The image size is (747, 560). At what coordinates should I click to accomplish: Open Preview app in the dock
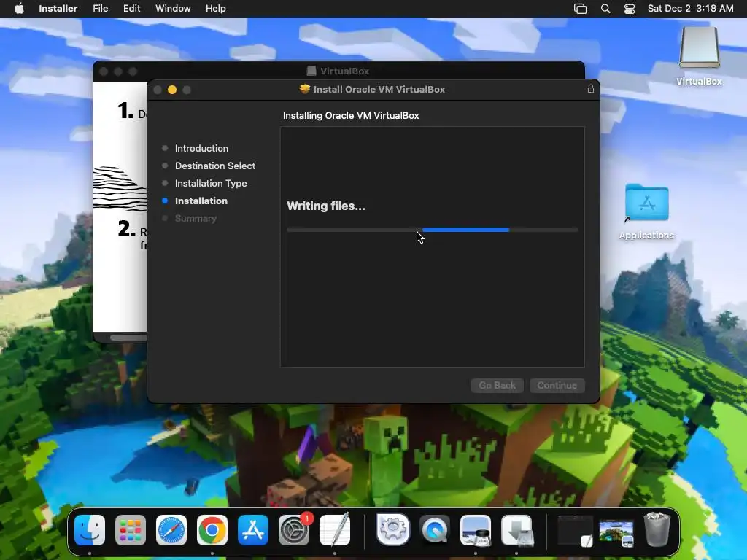click(476, 530)
